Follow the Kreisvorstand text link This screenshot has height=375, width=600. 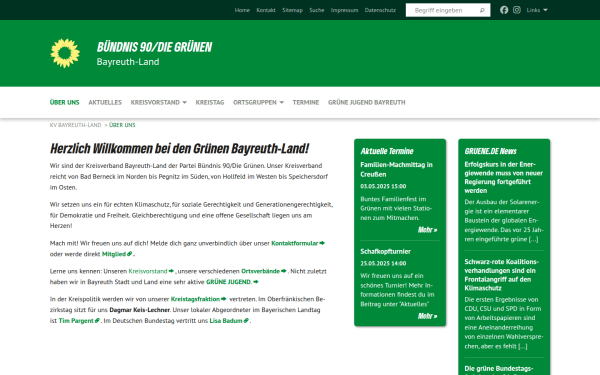[151, 271]
